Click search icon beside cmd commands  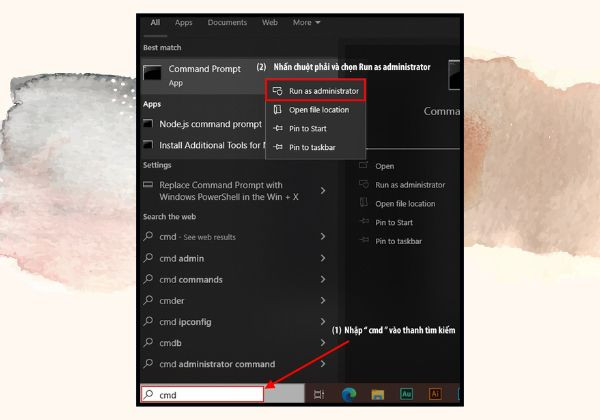(x=148, y=279)
